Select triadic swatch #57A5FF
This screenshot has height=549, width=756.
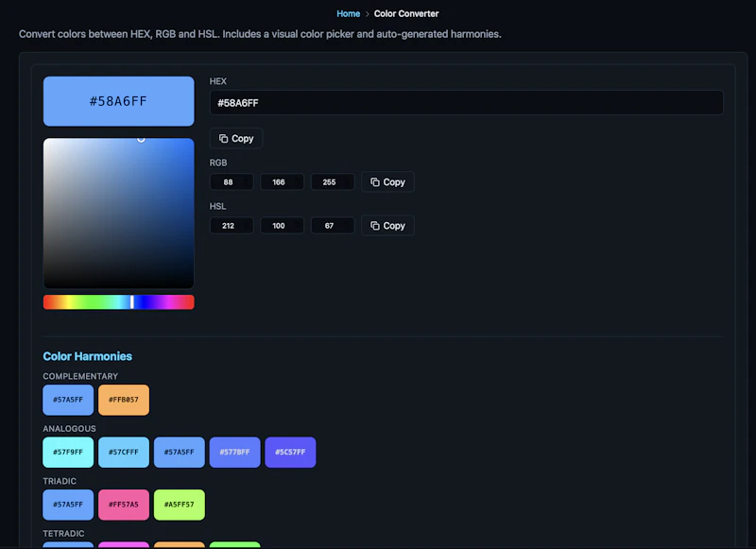tap(68, 505)
